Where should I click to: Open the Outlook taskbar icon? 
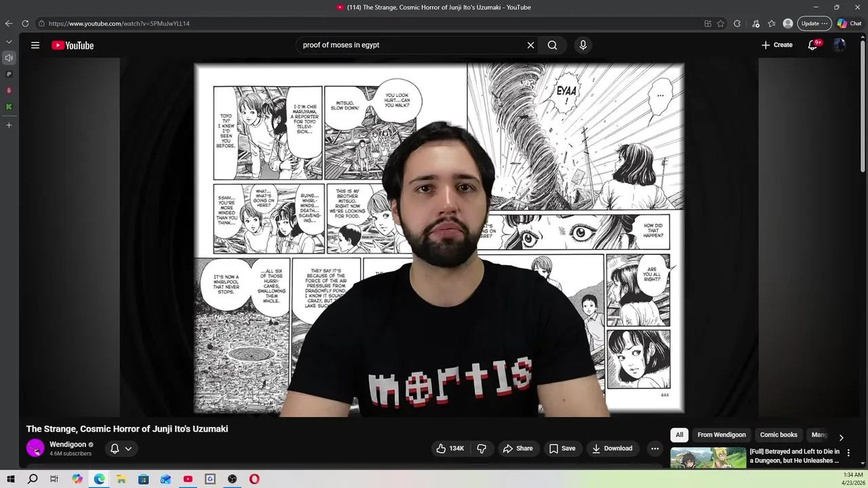165,479
